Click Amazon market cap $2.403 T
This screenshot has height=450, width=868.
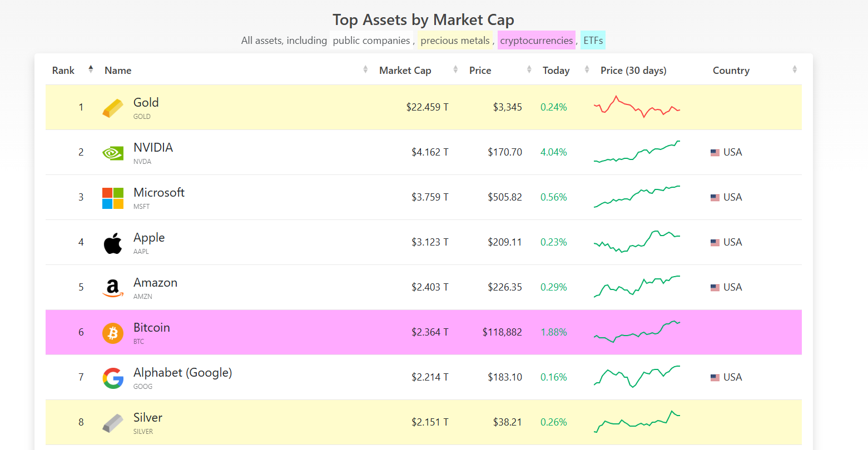(x=430, y=287)
